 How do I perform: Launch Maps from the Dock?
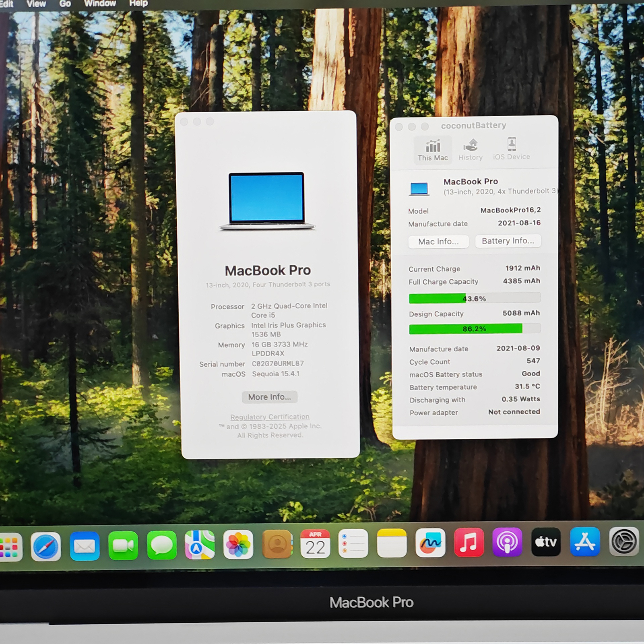200,545
